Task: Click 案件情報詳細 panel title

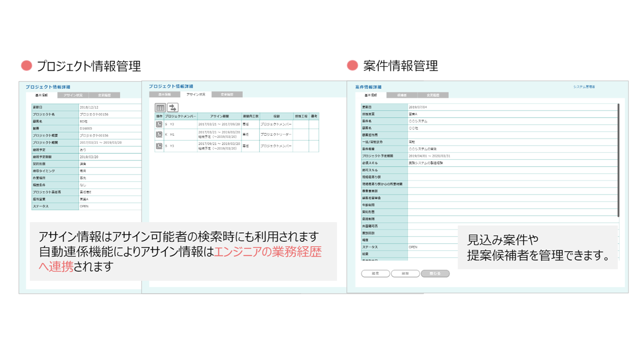Action: (368, 87)
